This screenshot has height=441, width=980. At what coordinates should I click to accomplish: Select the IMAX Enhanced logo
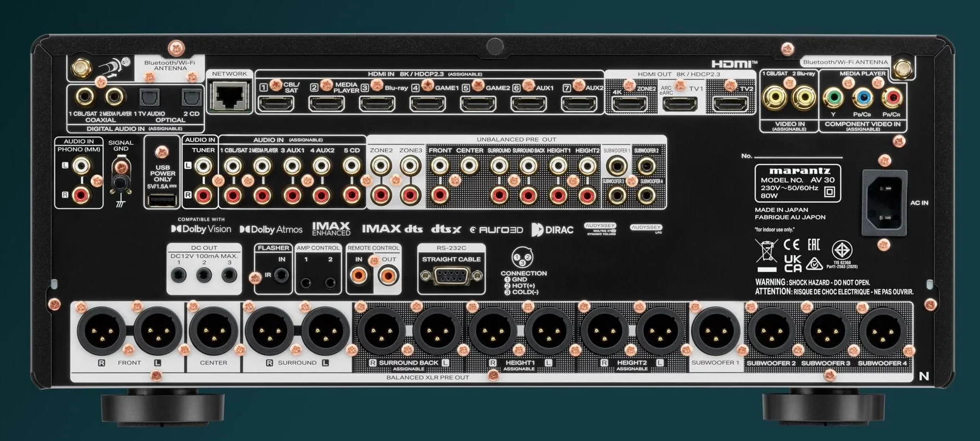point(331,229)
